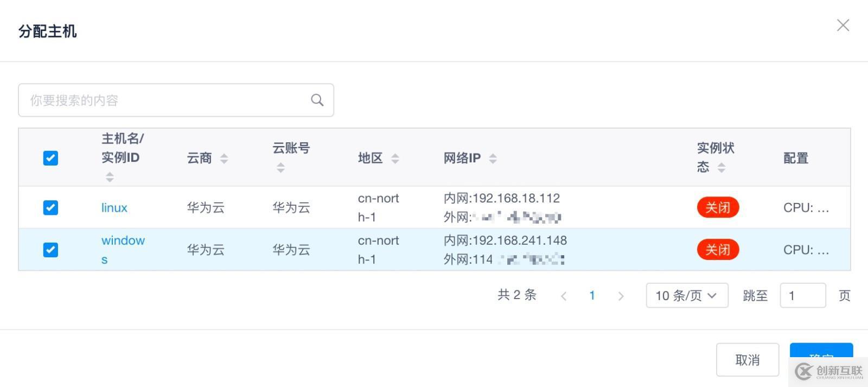Go to the previous page arrow
The height and width of the screenshot is (387, 868).
click(564, 296)
